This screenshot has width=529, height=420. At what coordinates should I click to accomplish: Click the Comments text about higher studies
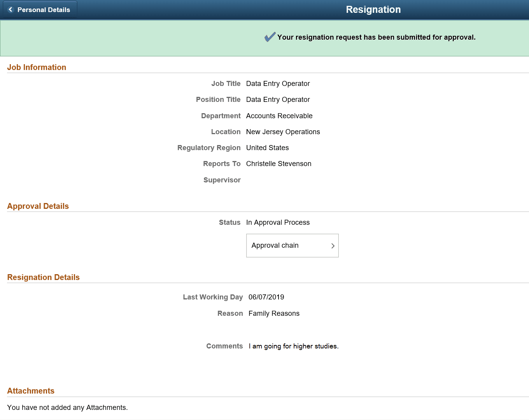tap(293, 346)
